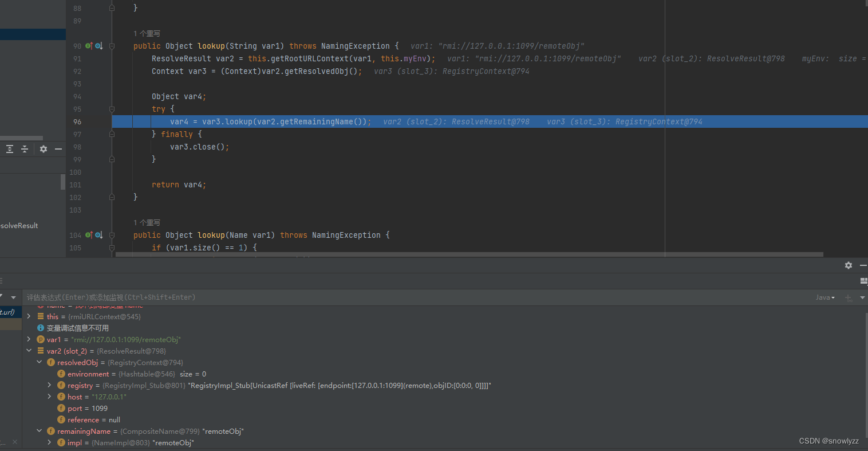The height and width of the screenshot is (451, 868).
Task: Click the layout settings icon at panel top-right
Action: click(864, 281)
